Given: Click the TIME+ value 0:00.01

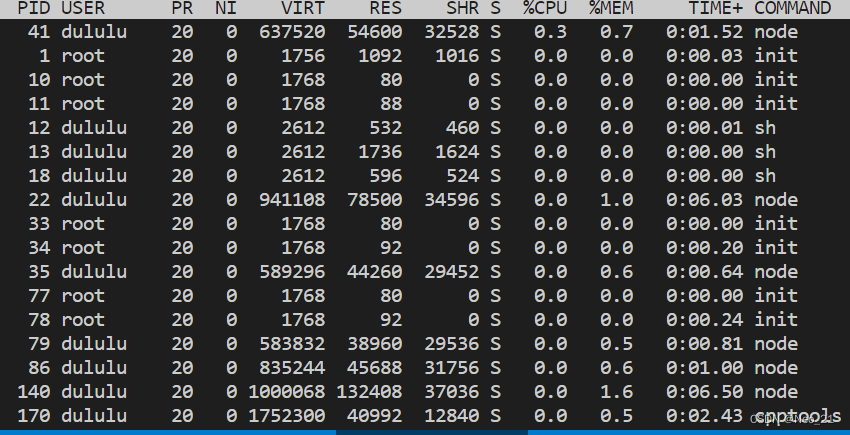Looking at the screenshot, I should click(704, 127).
